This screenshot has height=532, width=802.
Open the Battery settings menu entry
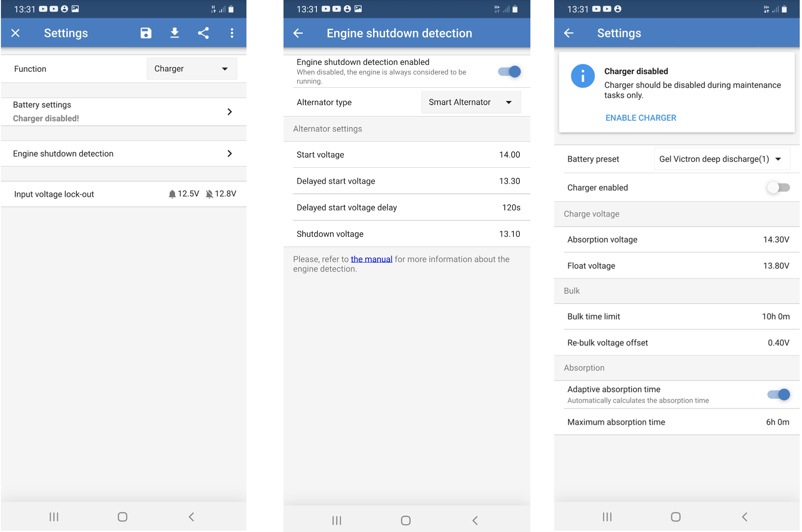pos(123,112)
